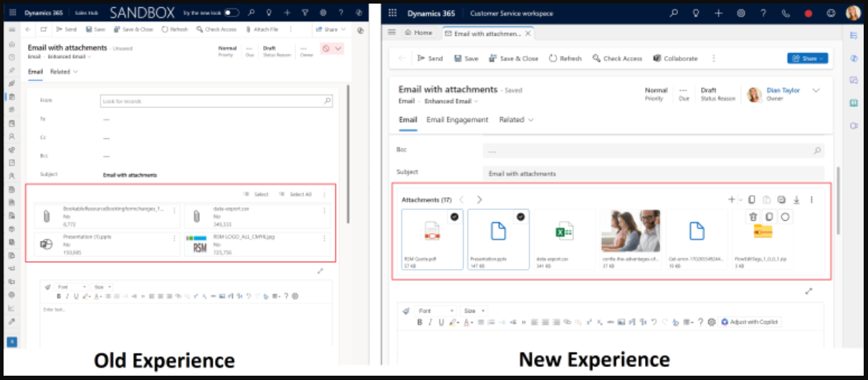Viewport: 868px width, 380px height.
Task: Click Send in the old experience command bar
Action: 66,29
